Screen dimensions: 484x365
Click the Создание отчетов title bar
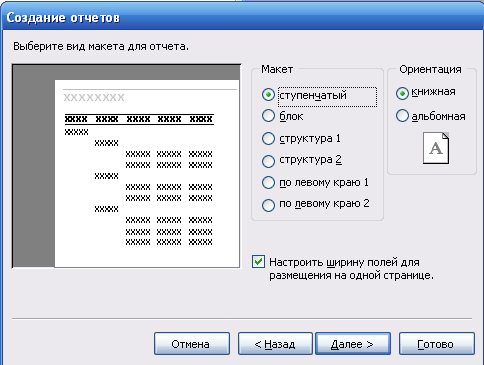pyautogui.click(x=242, y=17)
